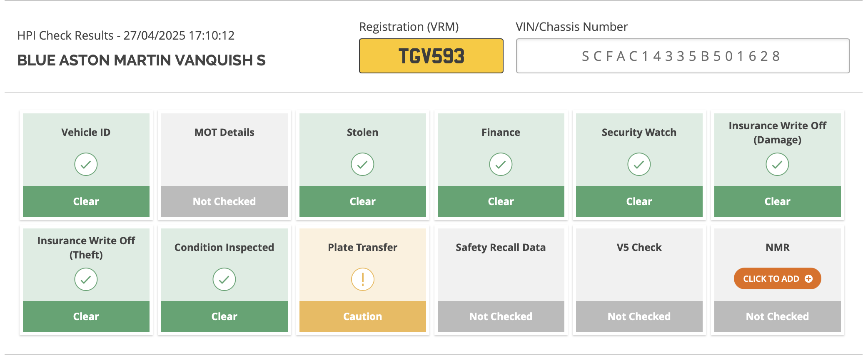
Task: Click the Stolen checkmark icon
Action: point(362,164)
